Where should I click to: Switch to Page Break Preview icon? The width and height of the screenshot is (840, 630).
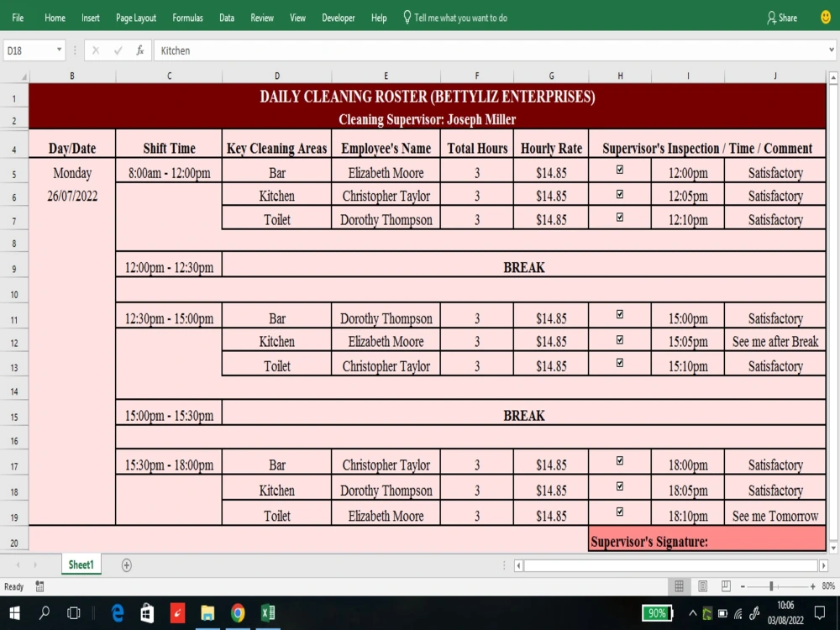(x=726, y=586)
